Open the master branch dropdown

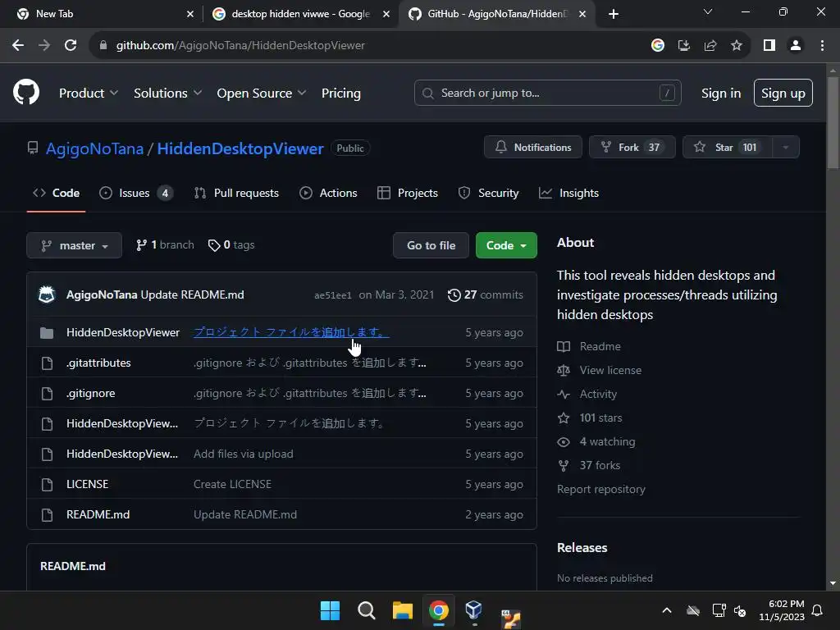[75, 245]
